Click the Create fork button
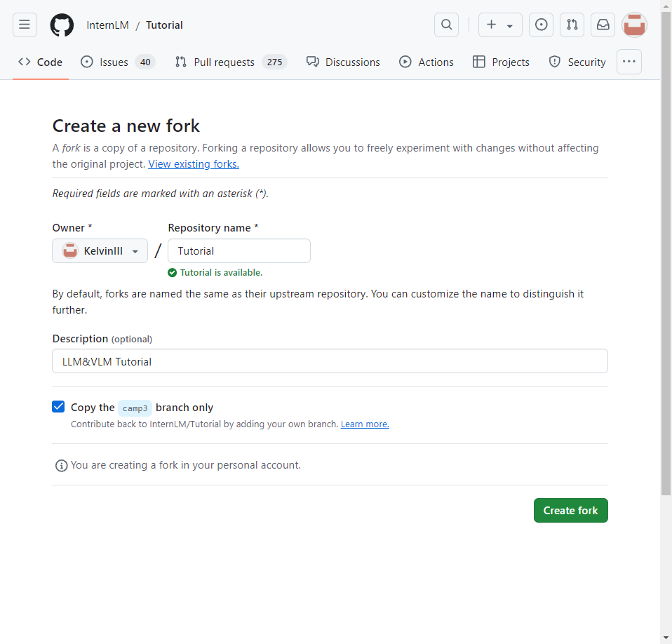This screenshot has width=672, height=644. point(570,510)
